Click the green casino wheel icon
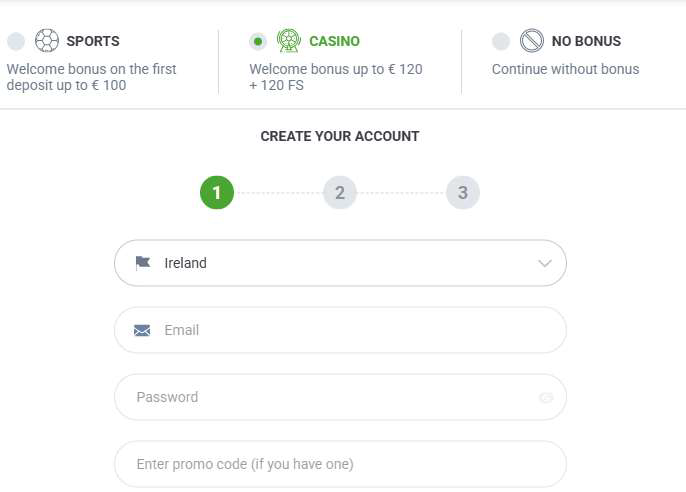 (x=289, y=41)
